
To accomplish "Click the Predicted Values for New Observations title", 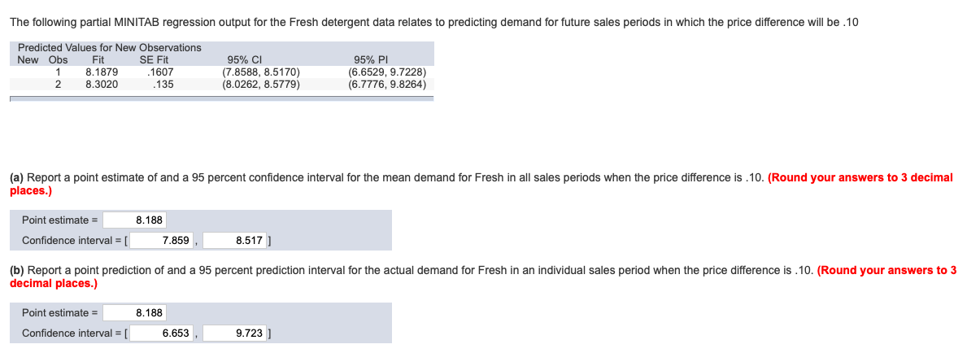I will click(x=110, y=47).
